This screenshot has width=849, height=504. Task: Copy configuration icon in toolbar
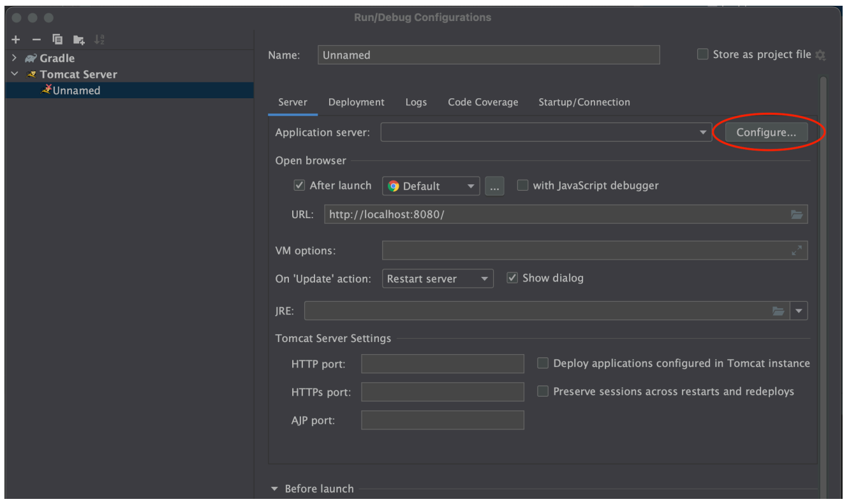[x=57, y=40]
